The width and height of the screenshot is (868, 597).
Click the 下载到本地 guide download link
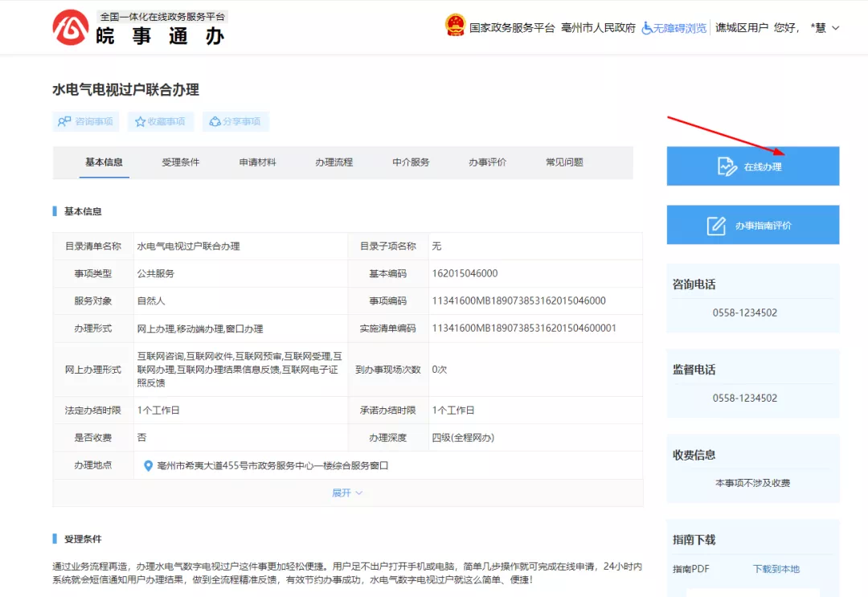776,569
